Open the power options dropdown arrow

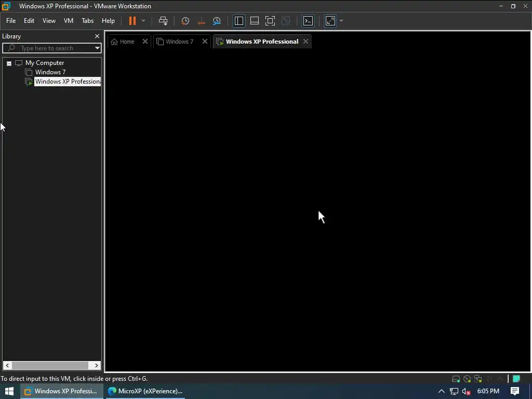tap(143, 21)
